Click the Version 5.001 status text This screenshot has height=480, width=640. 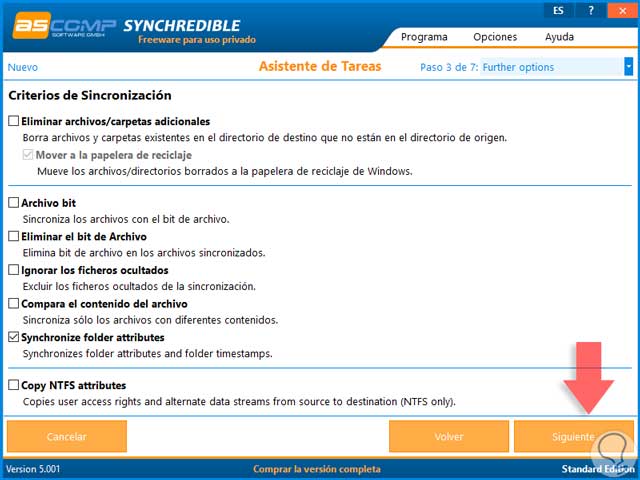click(33, 469)
